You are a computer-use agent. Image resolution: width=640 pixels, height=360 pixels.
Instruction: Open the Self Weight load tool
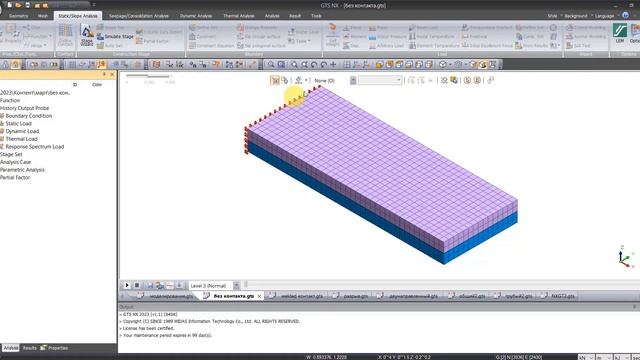point(333,35)
